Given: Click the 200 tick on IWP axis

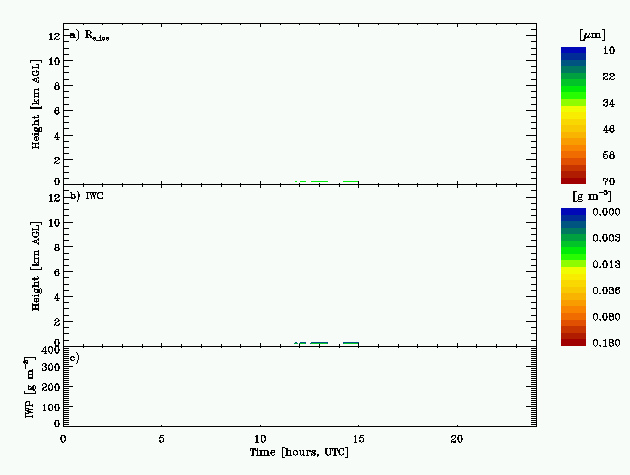Looking at the screenshot, I should (x=51, y=387).
